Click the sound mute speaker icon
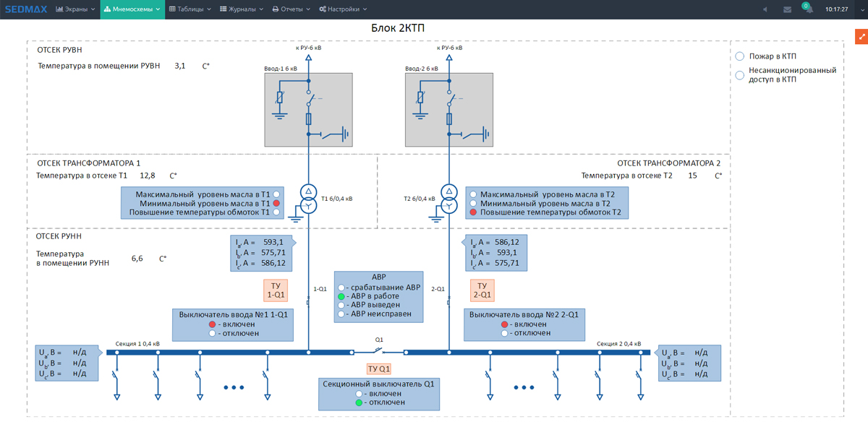The image size is (868, 427). click(x=765, y=9)
